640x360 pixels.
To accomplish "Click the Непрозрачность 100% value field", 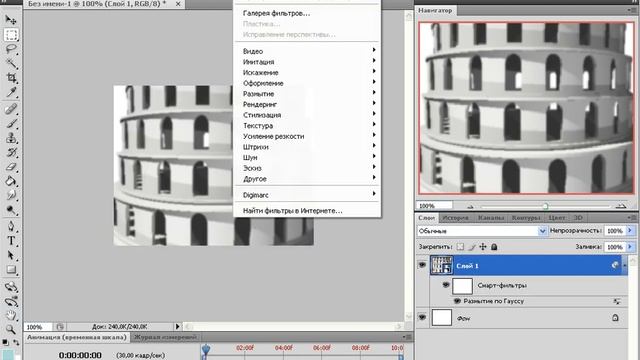I will coord(615,231).
